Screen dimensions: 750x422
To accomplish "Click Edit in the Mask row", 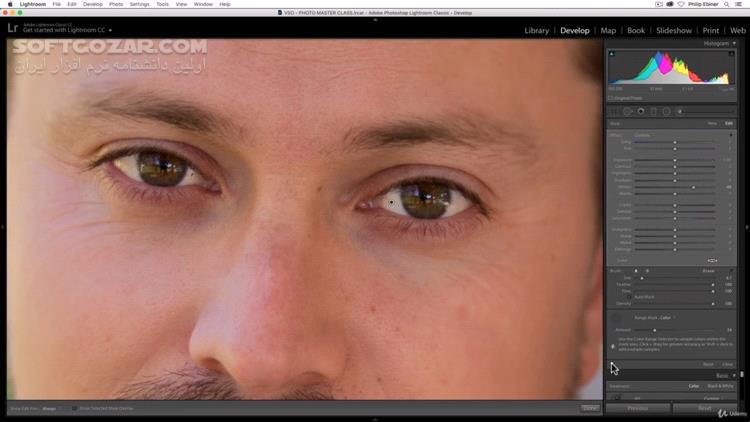I will [728, 123].
